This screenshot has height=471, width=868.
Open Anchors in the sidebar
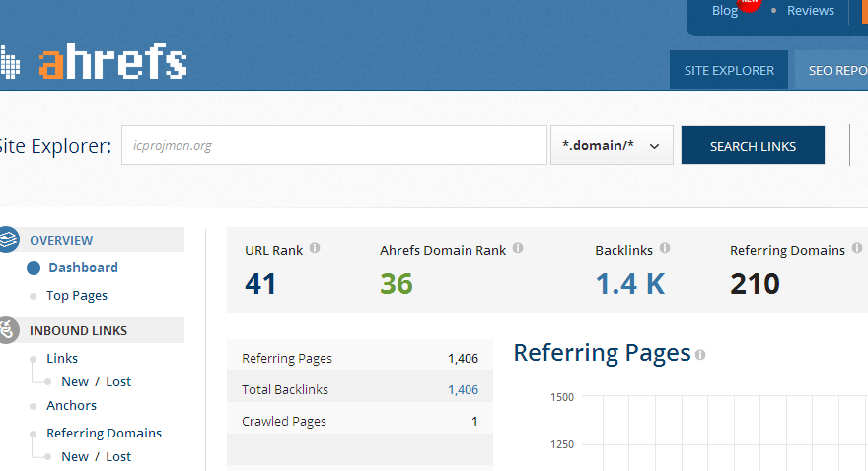pos(71,406)
